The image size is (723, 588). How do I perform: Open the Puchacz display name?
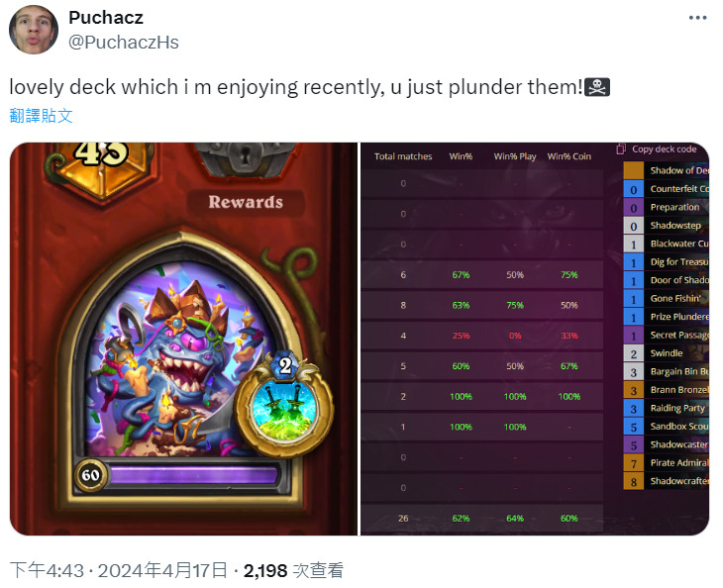106,18
